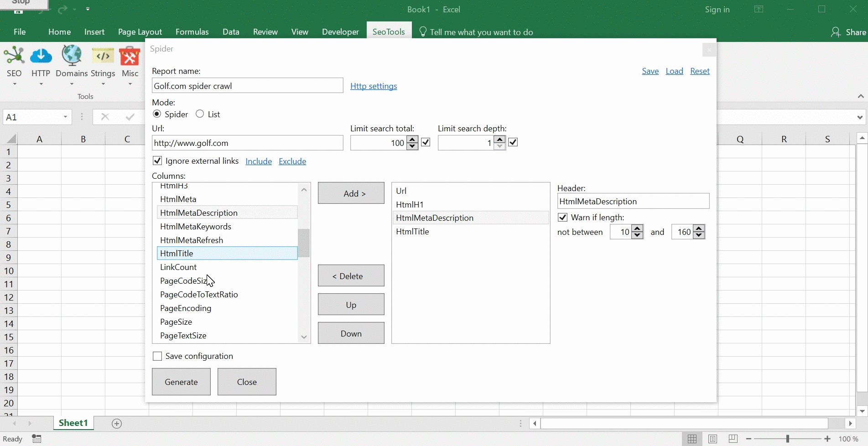The image size is (868, 446).
Task: Click the formula bar cancel X icon
Action: coord(105,117)
